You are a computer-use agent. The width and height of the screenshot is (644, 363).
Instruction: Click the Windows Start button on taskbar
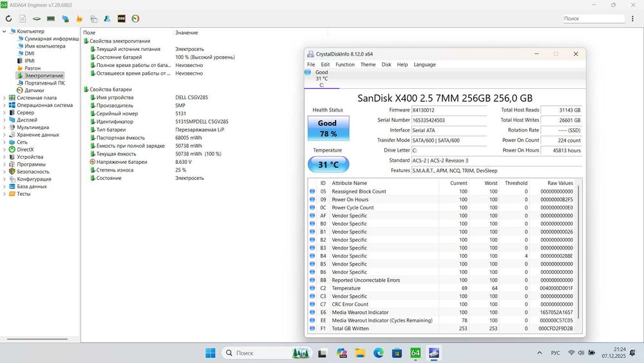pyautogui.click(x=211, y=353)
